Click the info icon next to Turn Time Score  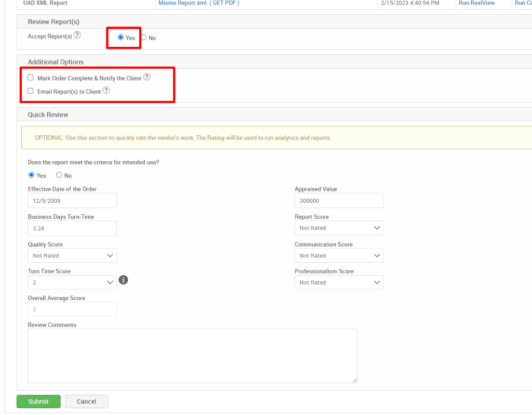coord(123,280)
